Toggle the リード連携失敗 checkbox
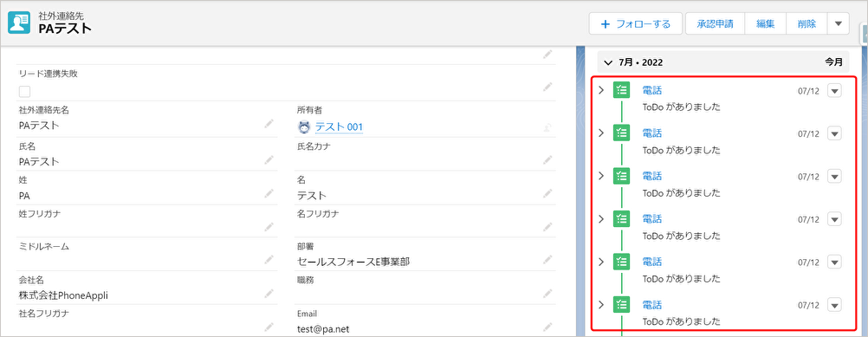Image resolution: width=868 pixels, height=337 pixels. coord(24,91)
